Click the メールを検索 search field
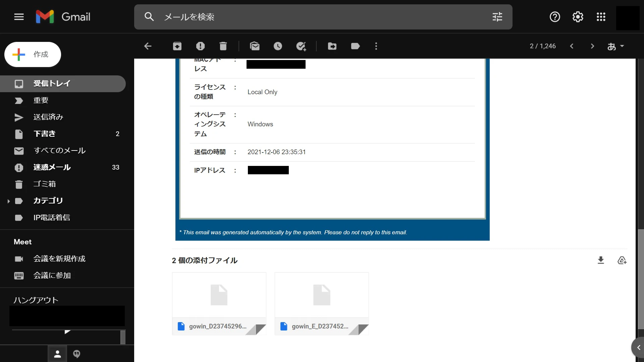The height and width of the screenshot is (362, 644). 323,17
